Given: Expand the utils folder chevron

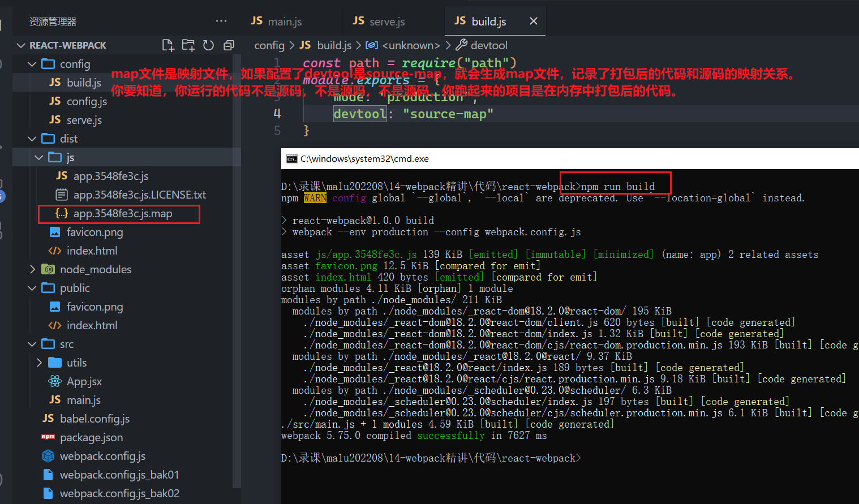Looking at the screenshot, I should coord(39,363).
